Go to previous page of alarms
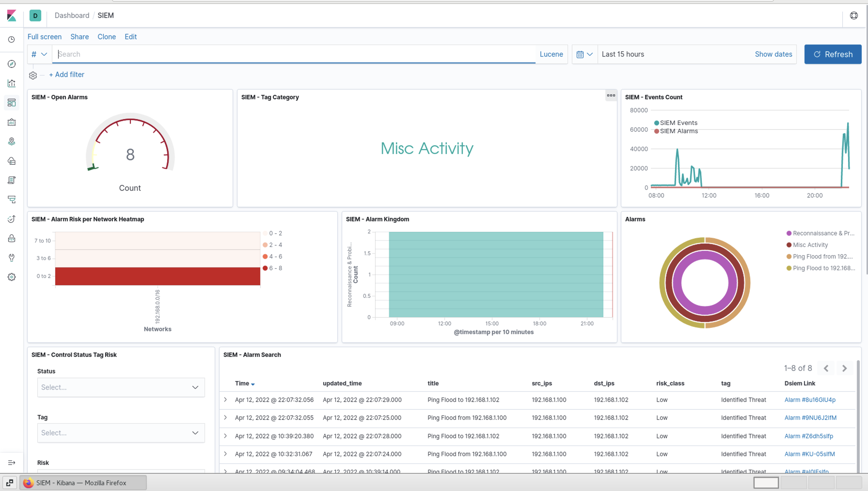Viewport: 868px width, 491px height. click(826, 368)
